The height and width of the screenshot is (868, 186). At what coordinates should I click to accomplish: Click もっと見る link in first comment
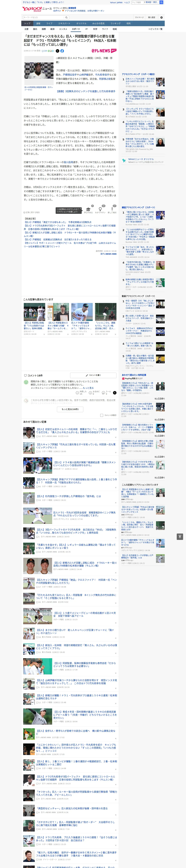coord(89,388)
